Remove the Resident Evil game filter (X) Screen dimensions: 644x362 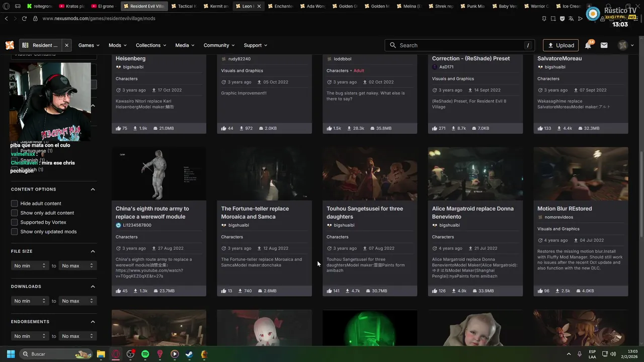point(66,45)
